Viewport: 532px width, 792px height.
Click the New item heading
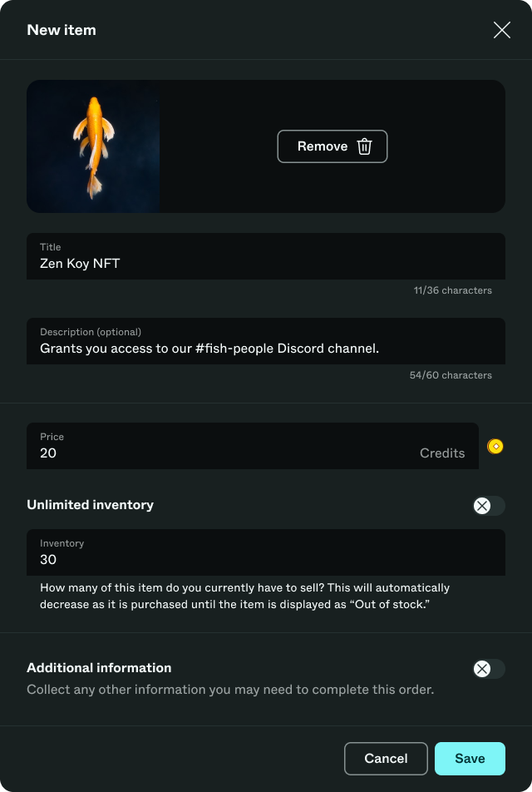click(x=62, y=30)
